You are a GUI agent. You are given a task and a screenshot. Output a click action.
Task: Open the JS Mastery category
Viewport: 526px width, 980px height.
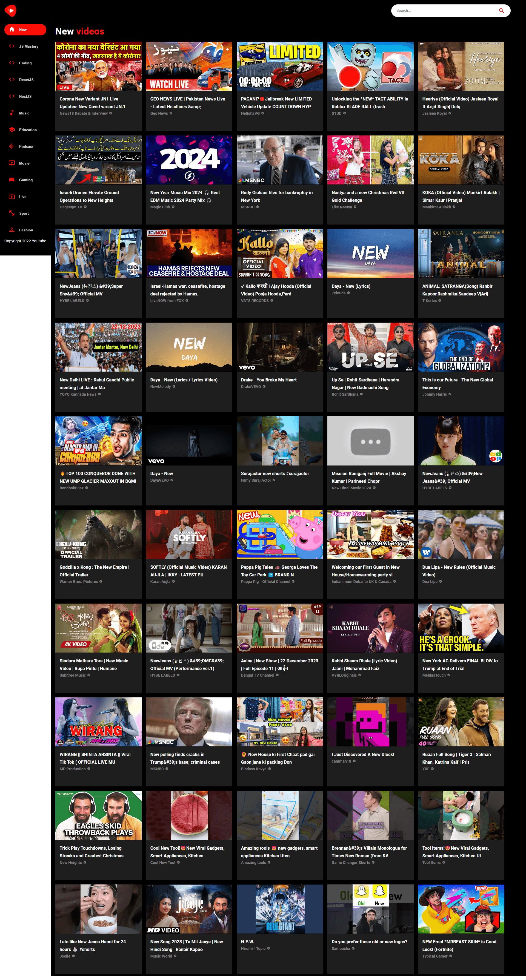point(25,47)
